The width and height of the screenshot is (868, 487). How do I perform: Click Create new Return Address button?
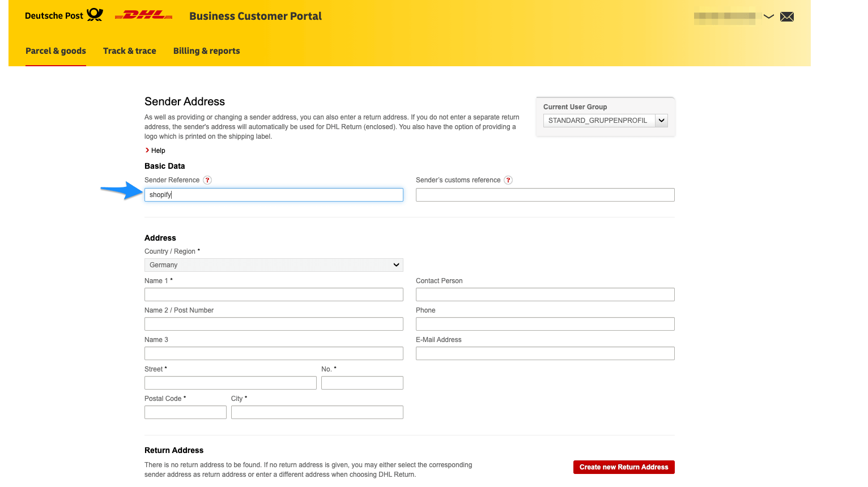(624, 467)
